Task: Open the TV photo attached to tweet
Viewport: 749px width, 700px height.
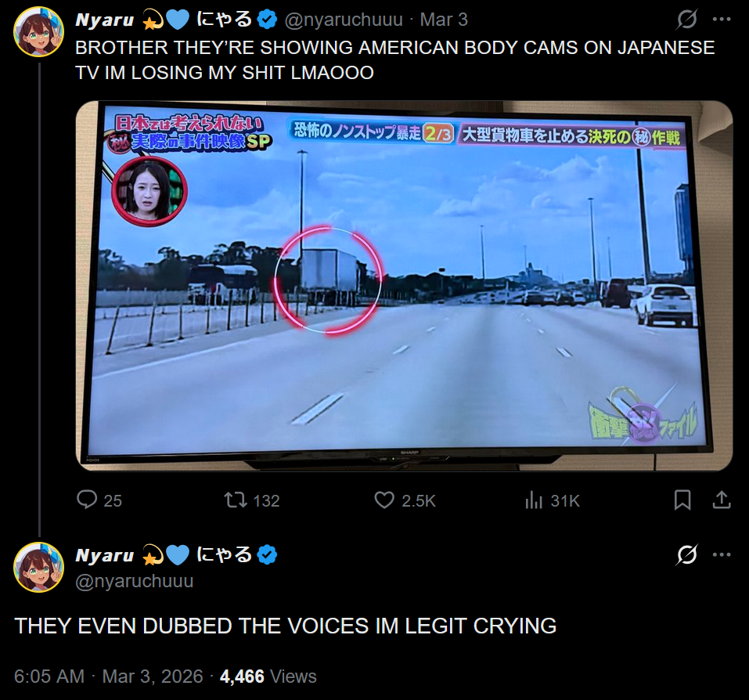Action: pyautogui.click(x=404, y=286)
